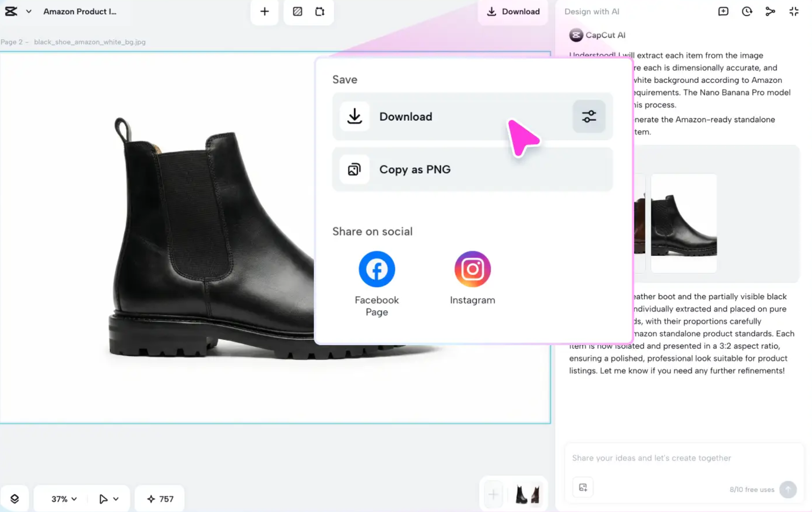This screenshot has height=512, width=812.
Task: Click the share nodes icon
Action: tap(770, 11)
